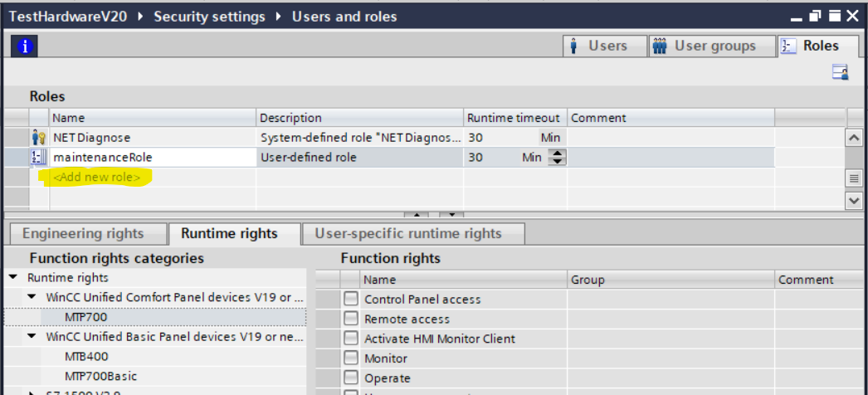Screen dimensions: 868x395
Task: Select the MTB400 device in tree
Action: point(85,357)
